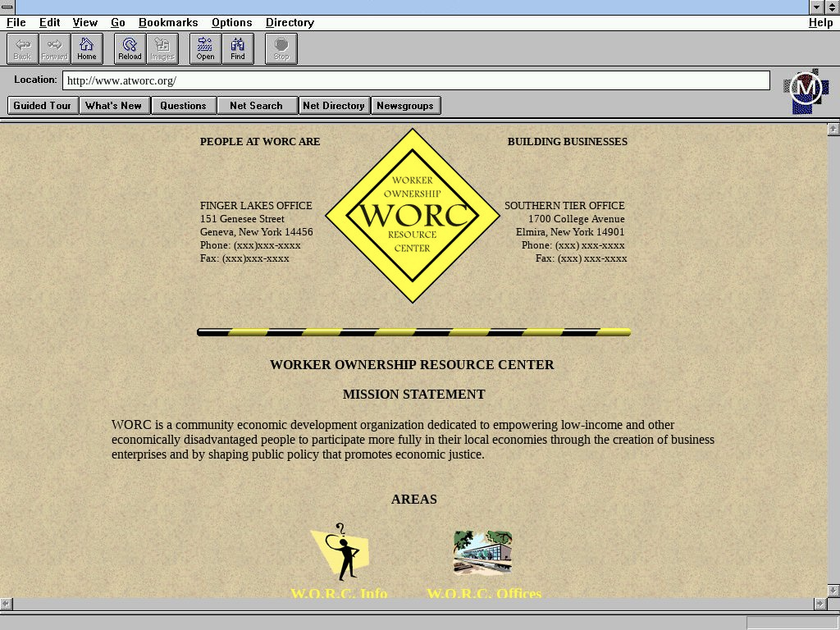Go to Home page icon

click(x=87, y=48)
